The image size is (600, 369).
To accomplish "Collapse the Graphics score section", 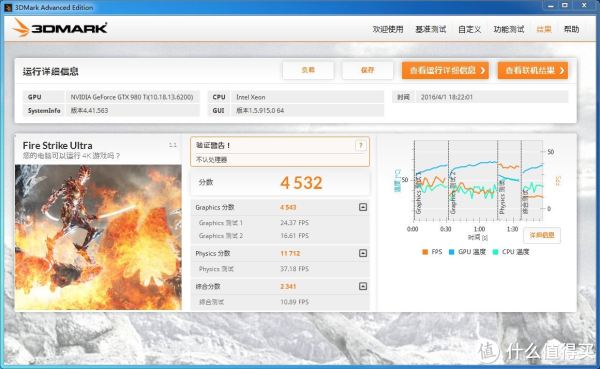I will point(363,207).
